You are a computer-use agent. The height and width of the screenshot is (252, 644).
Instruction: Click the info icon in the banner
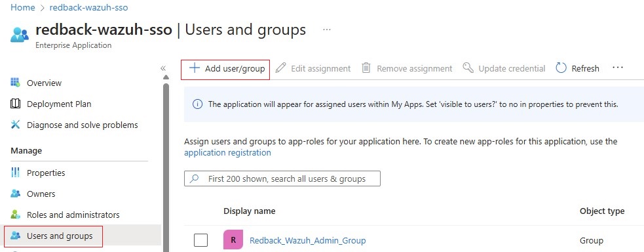[198, 104]
